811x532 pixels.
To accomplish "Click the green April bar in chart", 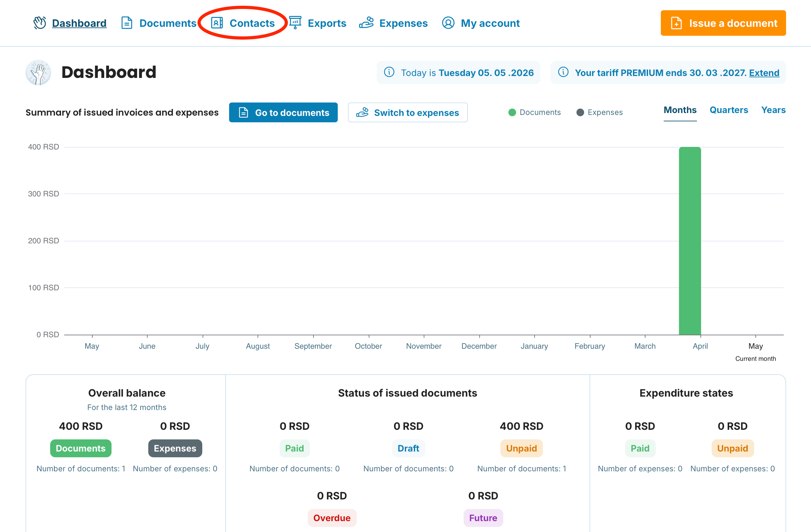I will (690, 241).
